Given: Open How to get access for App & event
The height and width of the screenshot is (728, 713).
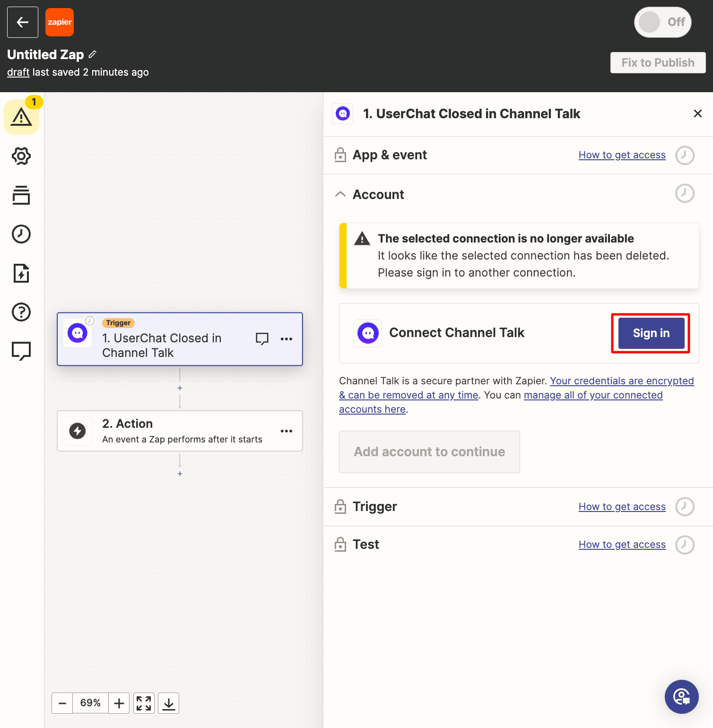Looking at the screenshot, I should 622,155.
